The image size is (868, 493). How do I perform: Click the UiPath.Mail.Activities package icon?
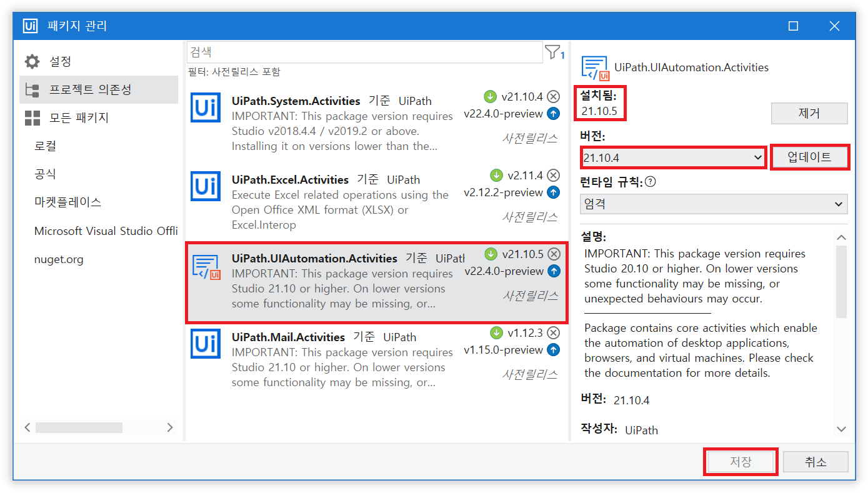pos(206,344)
